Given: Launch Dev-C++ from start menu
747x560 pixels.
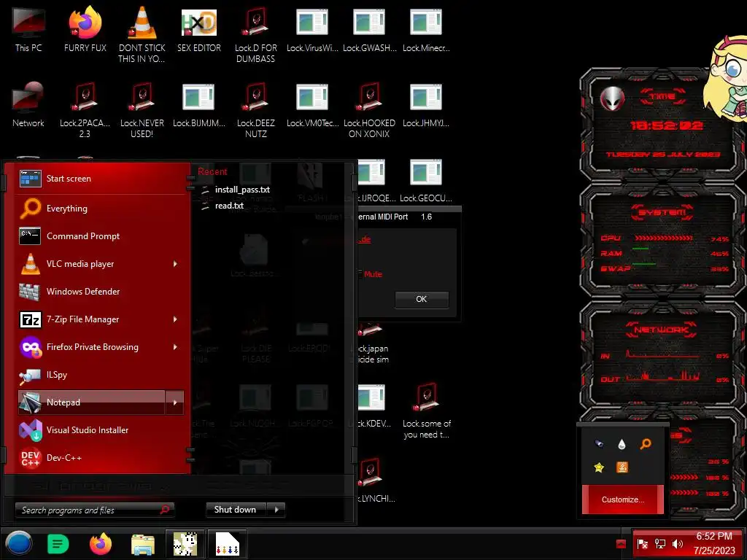Looking at the screenshot, I should pos(101,458).
